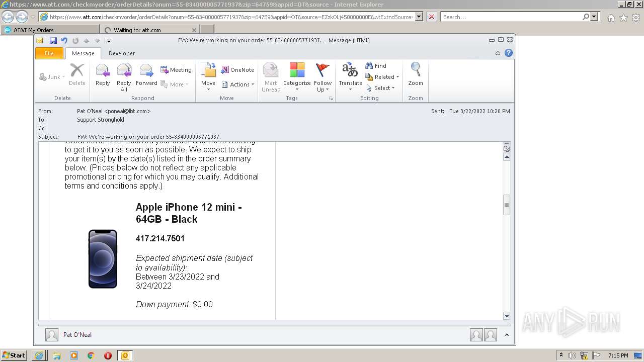Go to previous item arrow
The width and height of the screenshot is (644, 362).
pos(87,41)
